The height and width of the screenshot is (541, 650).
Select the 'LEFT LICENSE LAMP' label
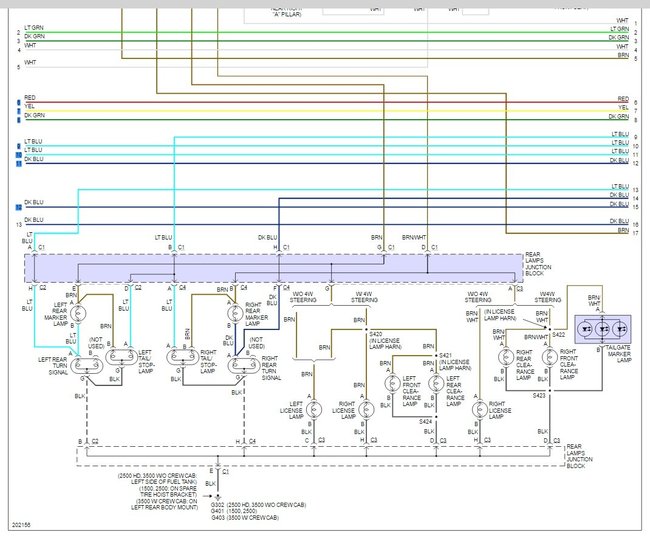point(292,410)
